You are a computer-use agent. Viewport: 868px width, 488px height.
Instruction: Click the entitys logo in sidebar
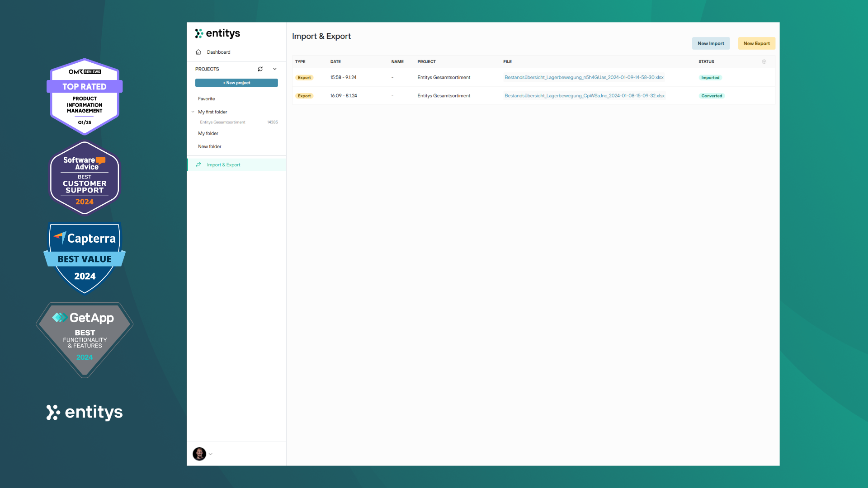point(217,33)
